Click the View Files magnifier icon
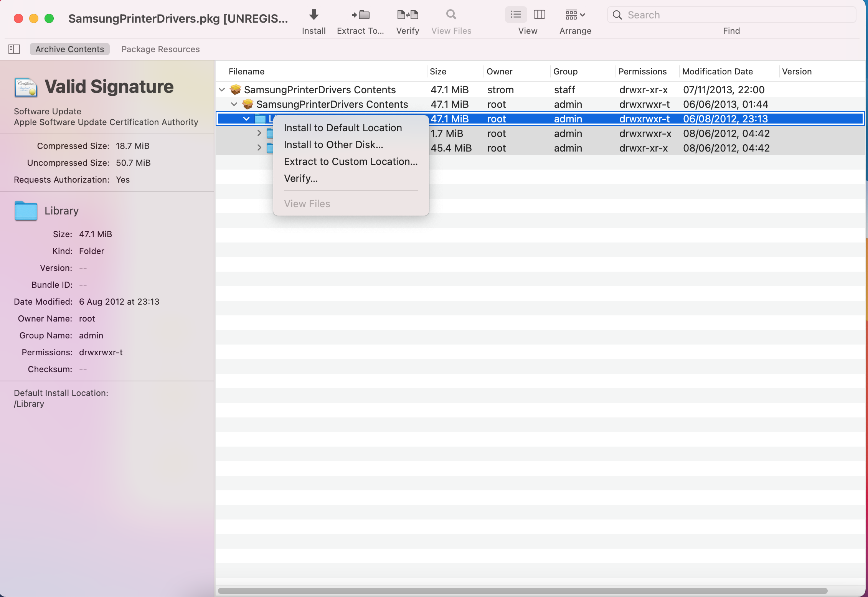This screenshot has height=597, width=868. pos(451,15)
